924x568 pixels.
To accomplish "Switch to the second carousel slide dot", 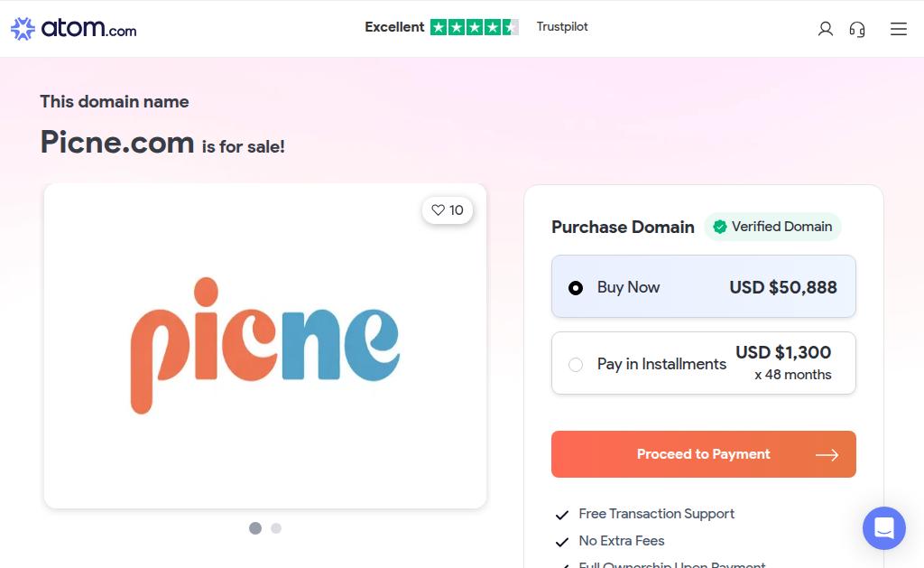I will (x=276, y=528).
